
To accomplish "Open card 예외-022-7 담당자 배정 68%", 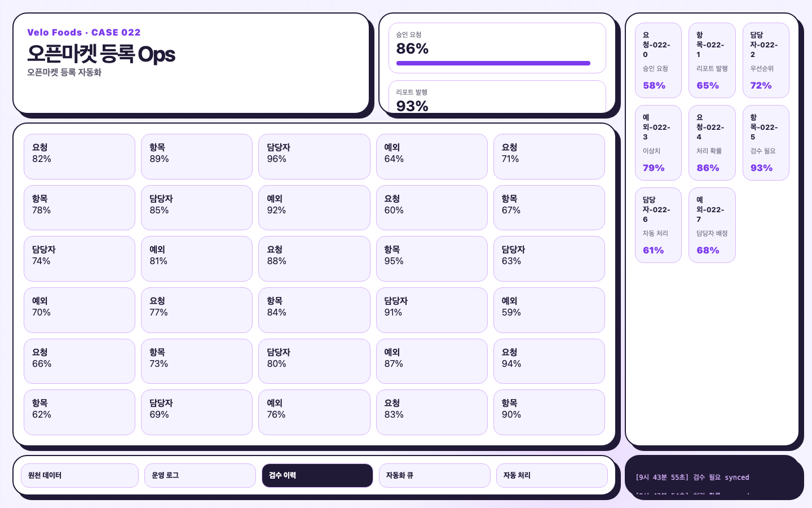I will point(712,225).
